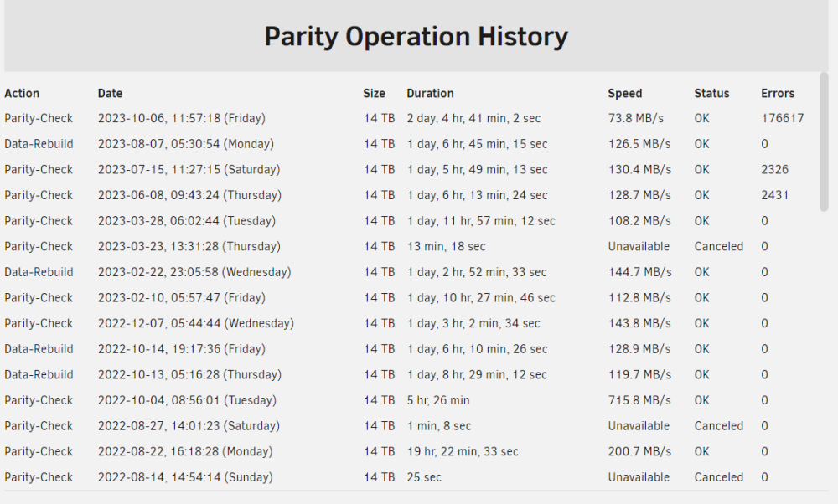Select the date 2023-03-28, 06:02:44 (Tuesday)
This screenshot has height=504, width=838.
click(x=187, y=220)
